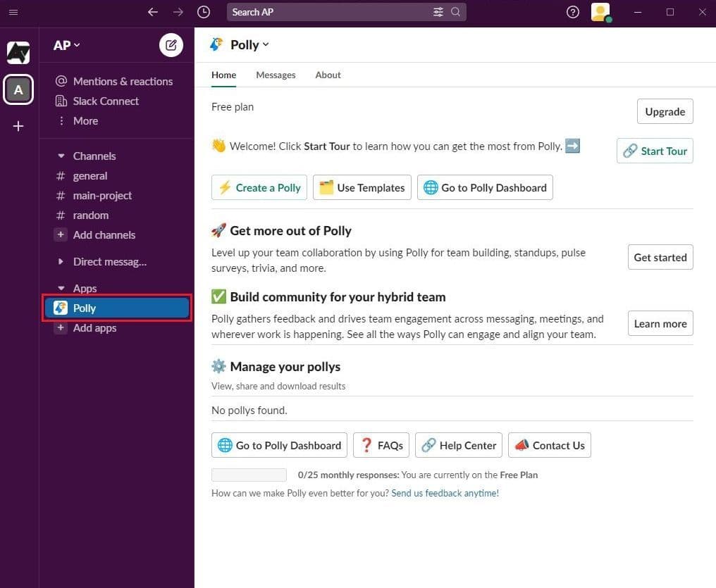
Task: Open the hamburger menu icon
Action: point(13,12)
